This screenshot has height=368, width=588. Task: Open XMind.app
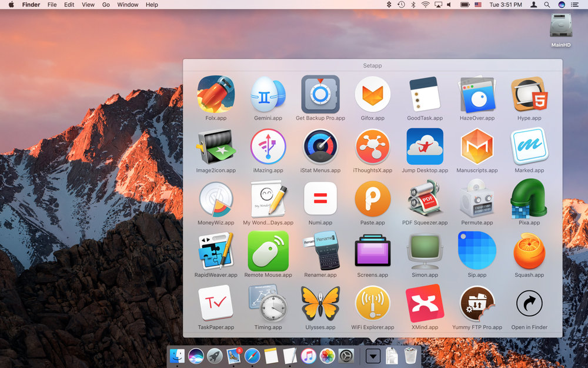pyautogui.click(x=425, y=304)
